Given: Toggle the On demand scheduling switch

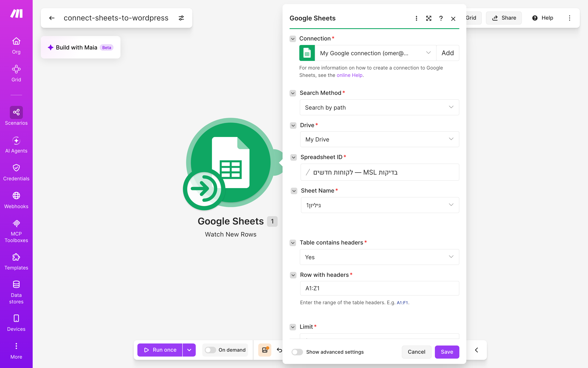Looking at the screenshot, I should (x=210, y=350).
